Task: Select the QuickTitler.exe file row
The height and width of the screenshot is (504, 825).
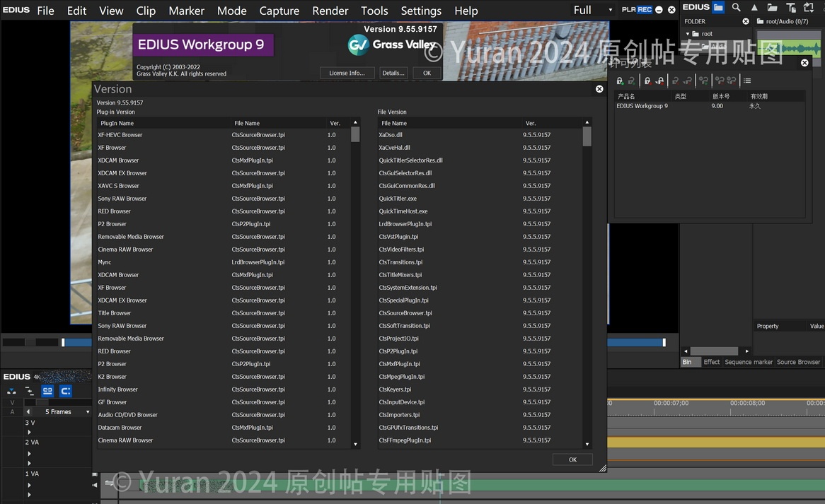Action: [x=480, y=199]
